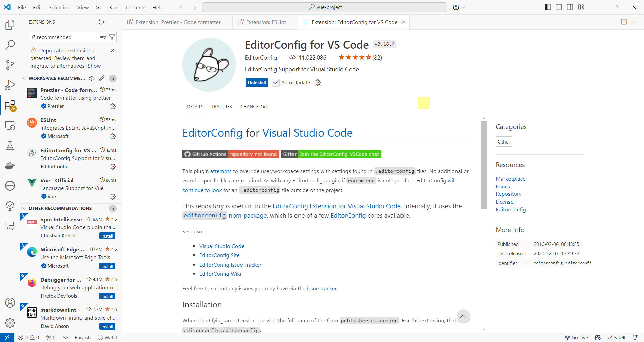Open Prettier extension manage gear
Image resolution: width=644 pixels, height=342 pixels.
click(x=113, y=106)
